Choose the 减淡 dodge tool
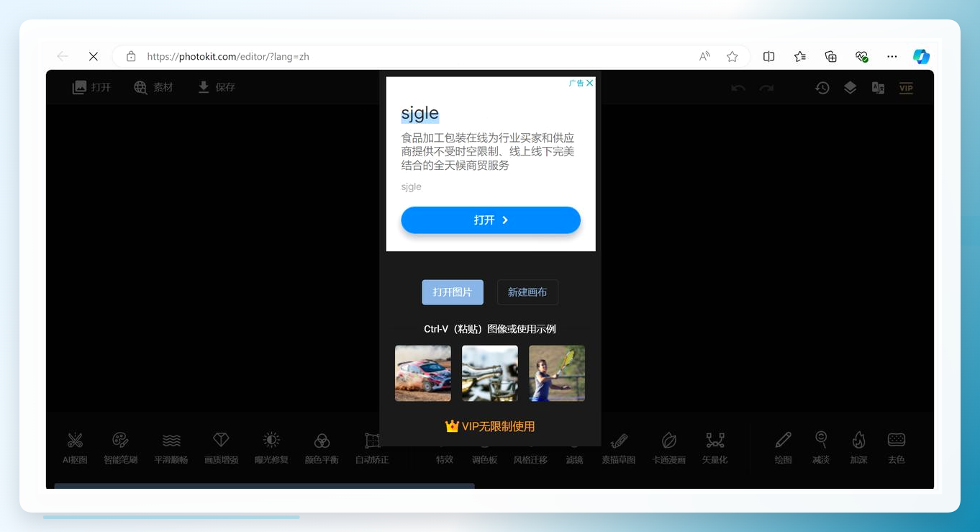 click(x=821, y=448)
